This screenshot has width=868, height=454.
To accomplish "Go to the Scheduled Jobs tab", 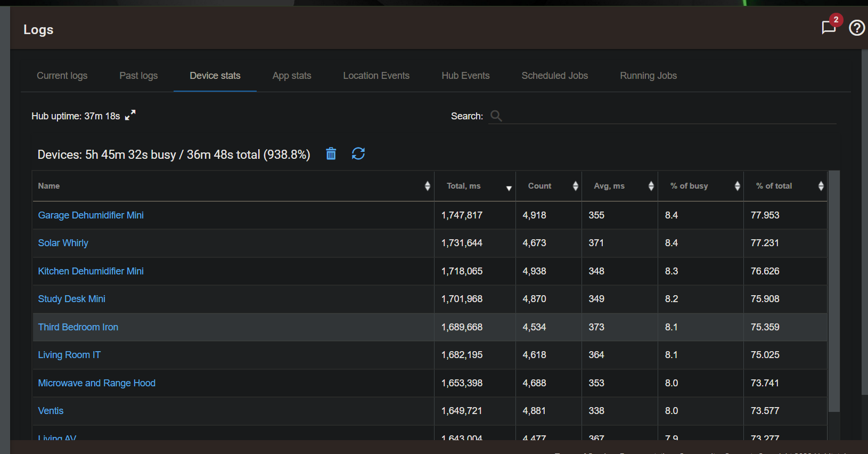I will [554, 76].
